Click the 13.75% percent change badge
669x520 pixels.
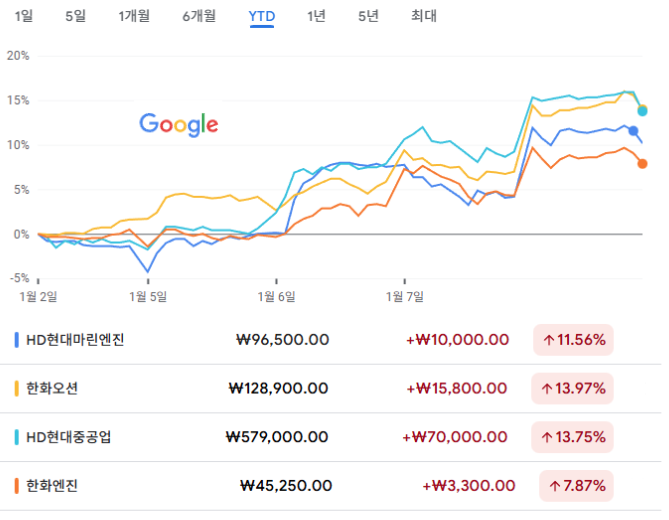pyautogui.click(x=574, y=437)
